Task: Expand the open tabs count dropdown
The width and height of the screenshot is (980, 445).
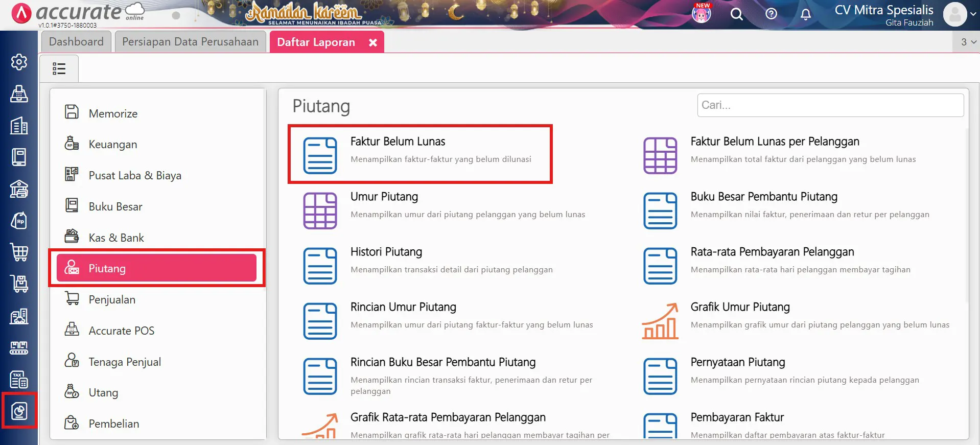Action: click(x=968, y=42)
